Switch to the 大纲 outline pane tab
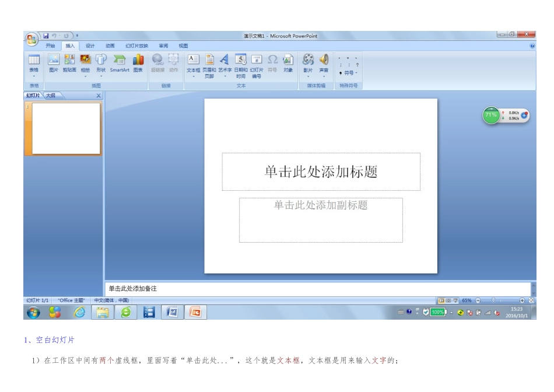 [51, 96]
